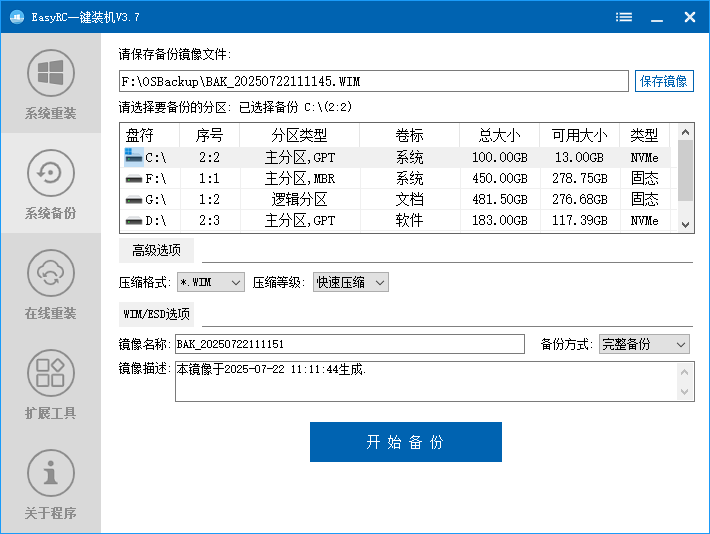This screenshot has height=534, width=710.
Task: Open the 压缩格式 *.WIM dropdown
Action: (x=211, y=282)
